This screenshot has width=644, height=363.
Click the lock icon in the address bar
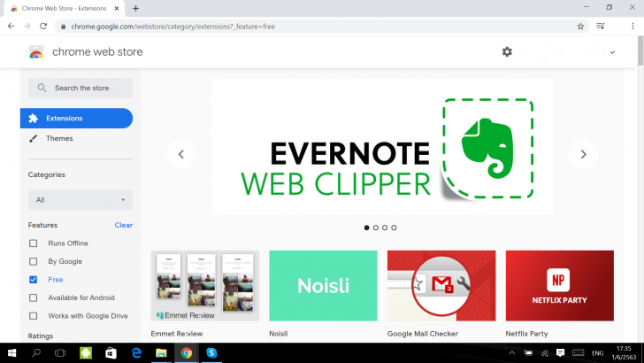tap(63, 27)
